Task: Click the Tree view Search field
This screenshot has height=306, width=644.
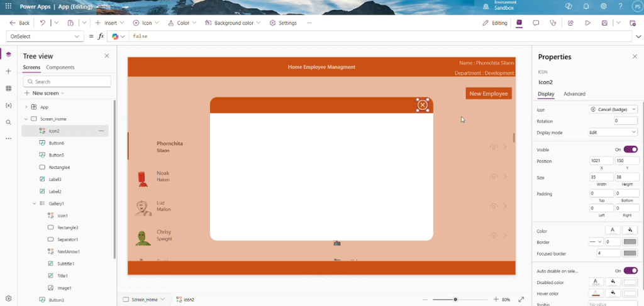Action: (x=67, y=82)
